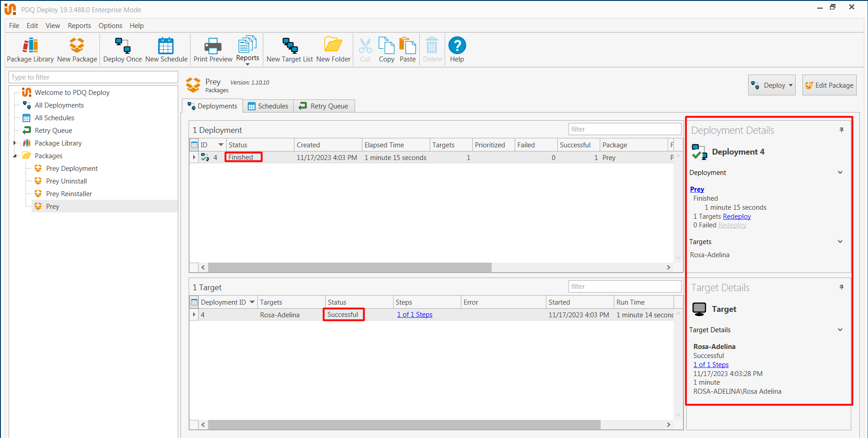Open targets grid column chooser icon
Viewport: 868px width, 438px height.
click(194, 302)
